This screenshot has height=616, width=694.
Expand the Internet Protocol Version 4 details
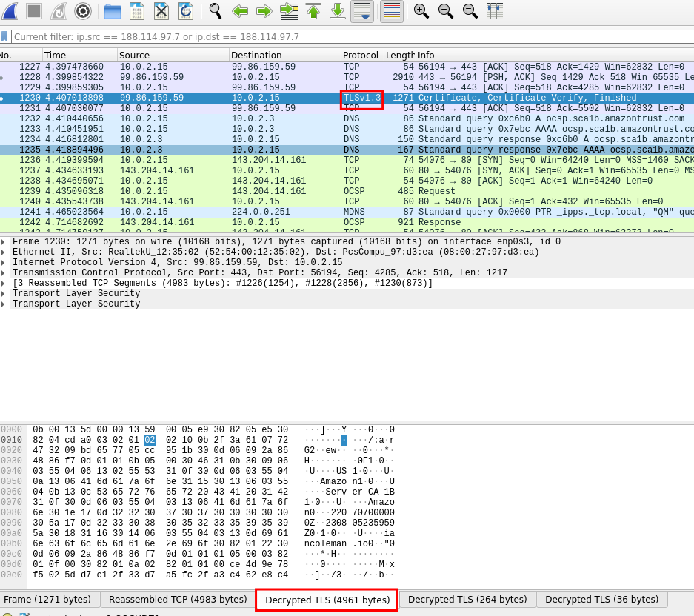click(4, 262)
